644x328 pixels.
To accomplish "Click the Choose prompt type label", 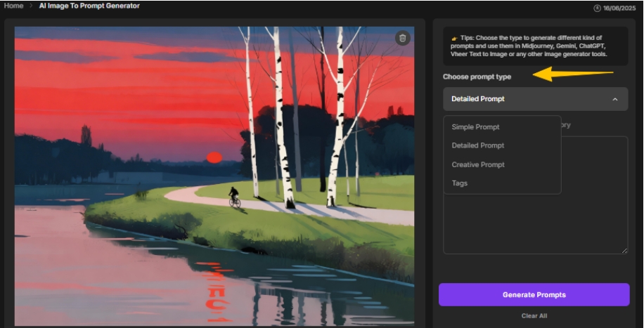I will coord(477,77).
